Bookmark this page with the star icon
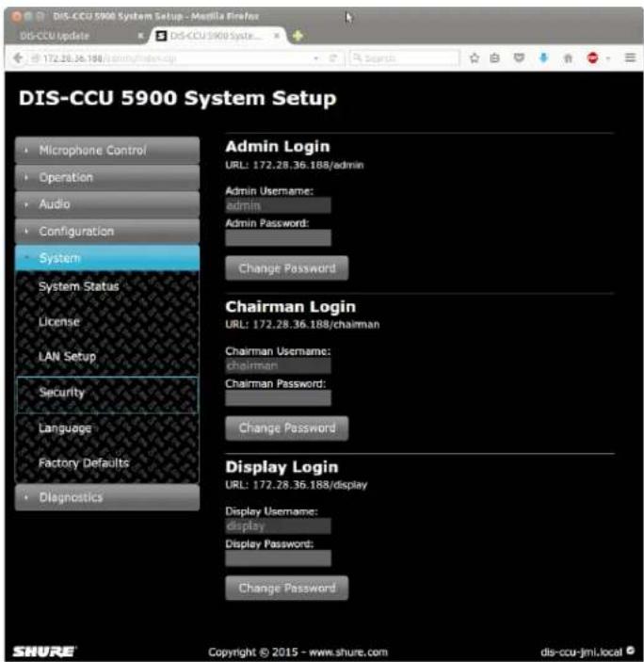Viewport: 644px width, 662px height. [x=475, y=57]
